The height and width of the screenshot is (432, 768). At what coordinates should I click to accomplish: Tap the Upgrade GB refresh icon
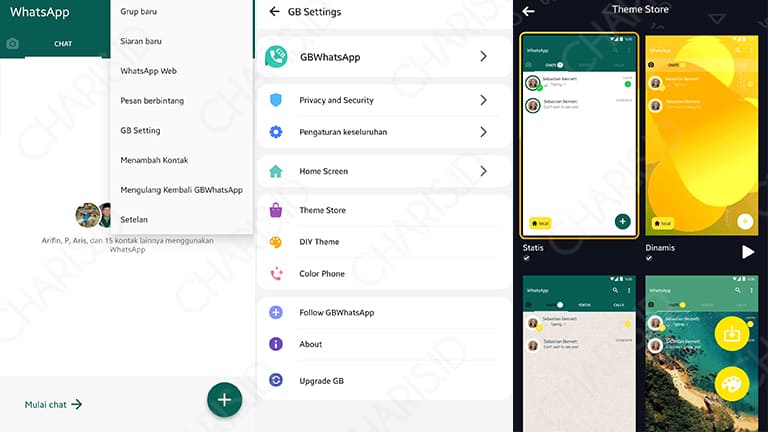[276, 380]
